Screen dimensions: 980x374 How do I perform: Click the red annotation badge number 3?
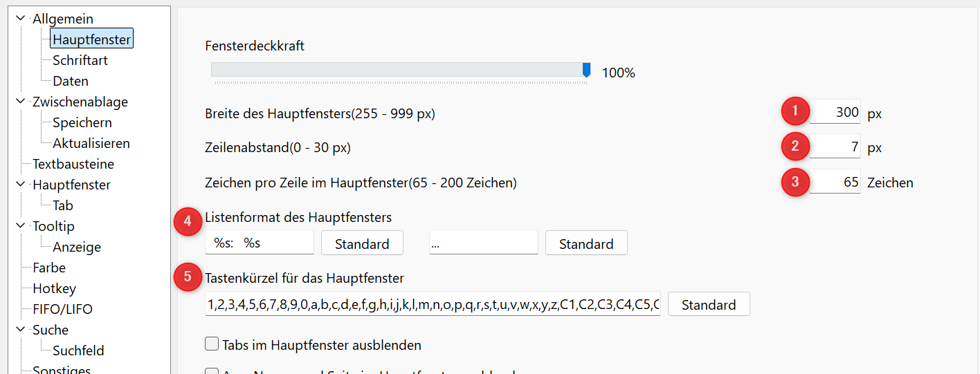tap(795, 182)
